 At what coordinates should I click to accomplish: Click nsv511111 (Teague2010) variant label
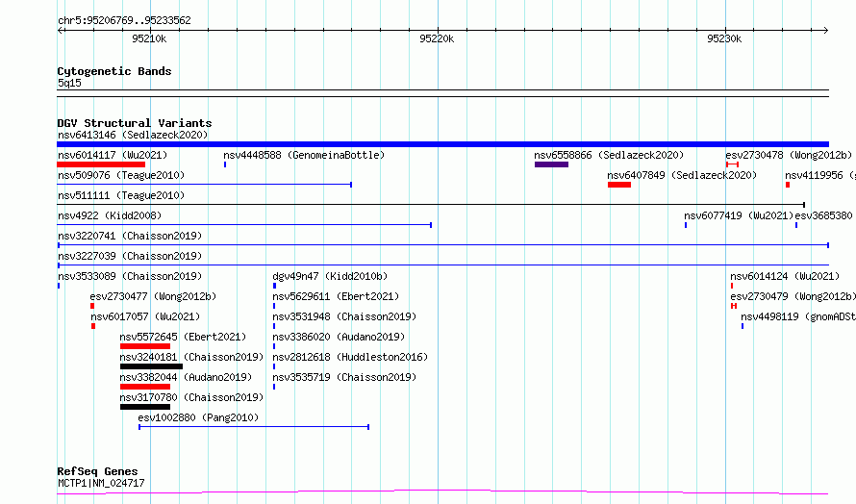click(x=121, y=195)
